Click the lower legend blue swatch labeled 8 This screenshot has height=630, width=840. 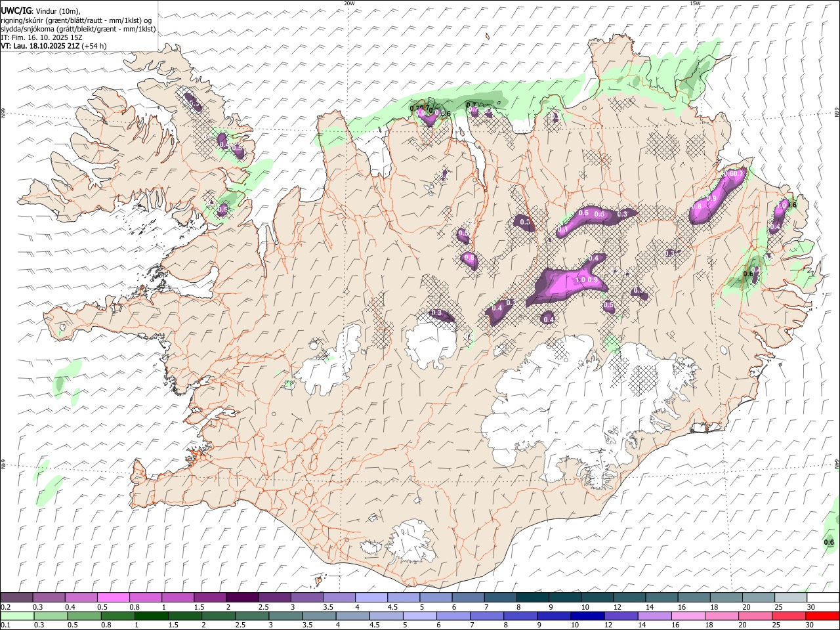(x=520, y=616)
